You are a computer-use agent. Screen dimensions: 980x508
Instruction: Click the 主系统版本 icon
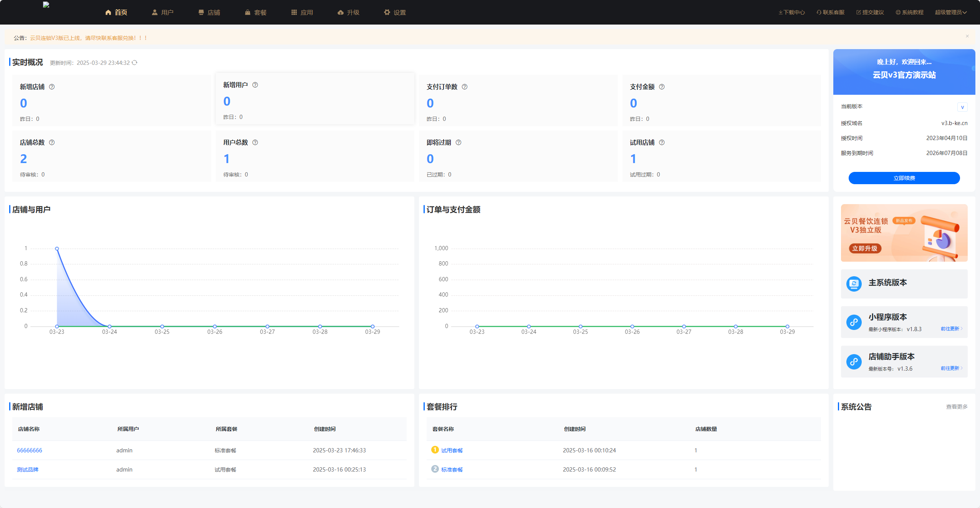point(854,284)
